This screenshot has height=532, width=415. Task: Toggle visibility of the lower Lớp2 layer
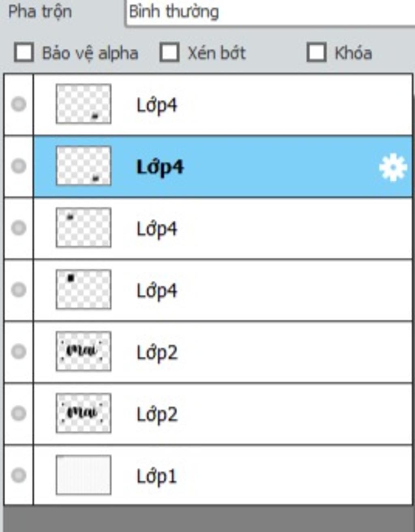coord(19,413)
